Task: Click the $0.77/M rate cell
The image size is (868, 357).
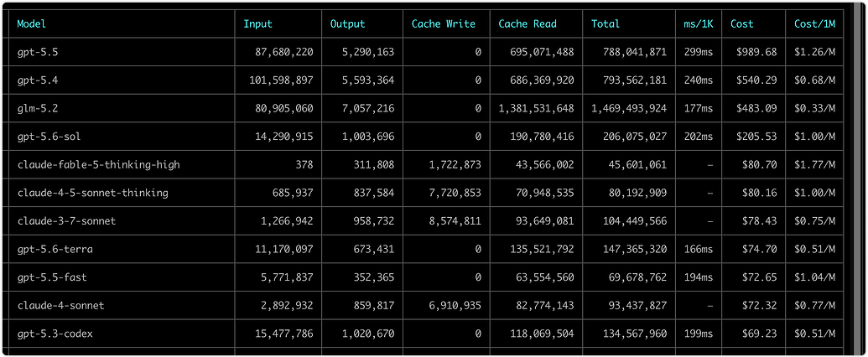Action: [x=815, y=306]
